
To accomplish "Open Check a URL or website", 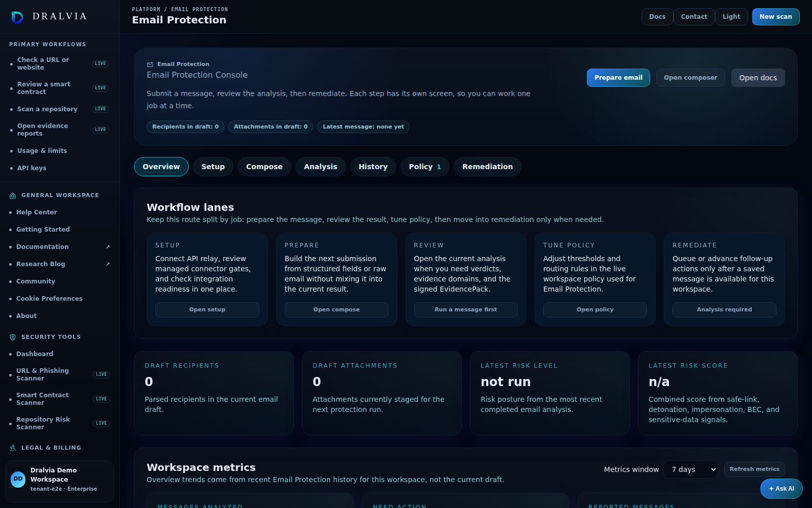I will (59, 63).
